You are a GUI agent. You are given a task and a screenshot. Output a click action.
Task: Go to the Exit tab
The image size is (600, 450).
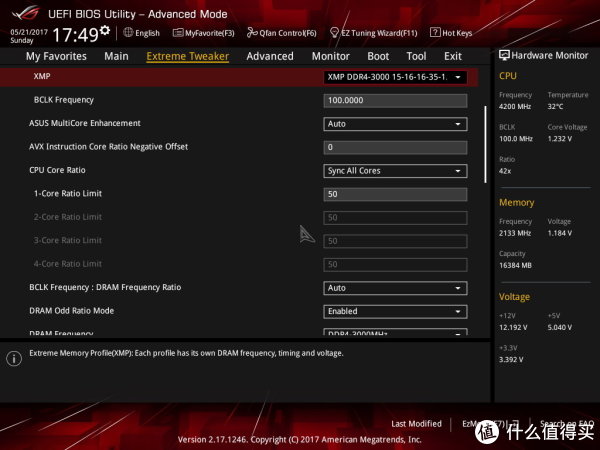pos(453,56)
